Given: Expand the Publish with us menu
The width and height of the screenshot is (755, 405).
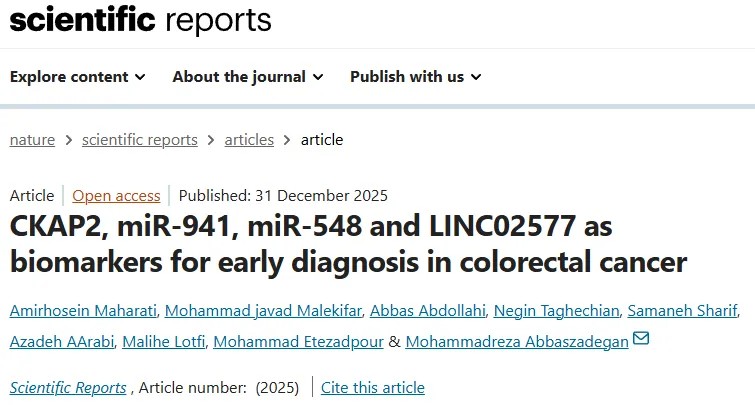Looking at the screenshot, I should coord(415,77).
